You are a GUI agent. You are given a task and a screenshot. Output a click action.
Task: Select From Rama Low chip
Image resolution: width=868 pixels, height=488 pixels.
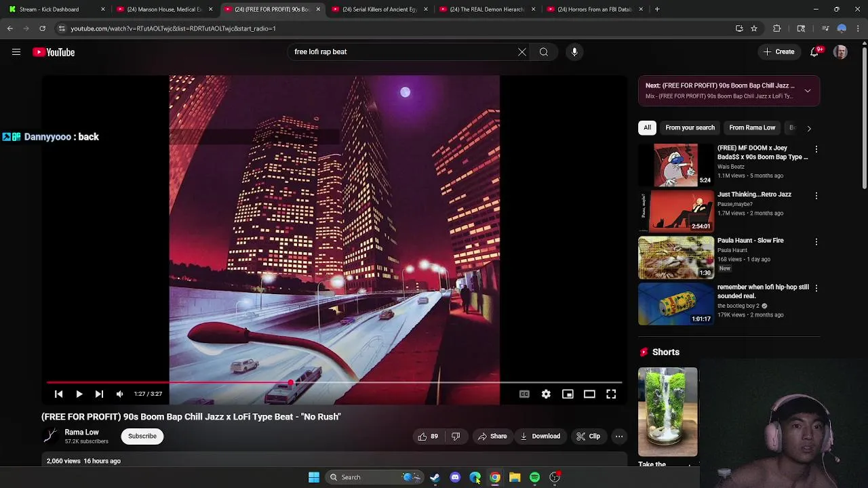752,127
